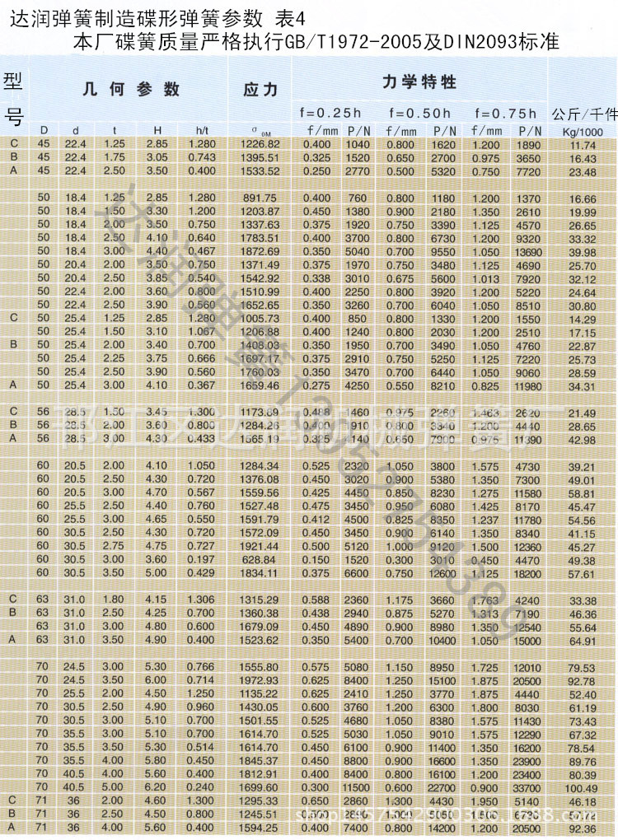Click the stress value 1845.37
The height and width of the screenshot is (840, 618).
(260, 761)
